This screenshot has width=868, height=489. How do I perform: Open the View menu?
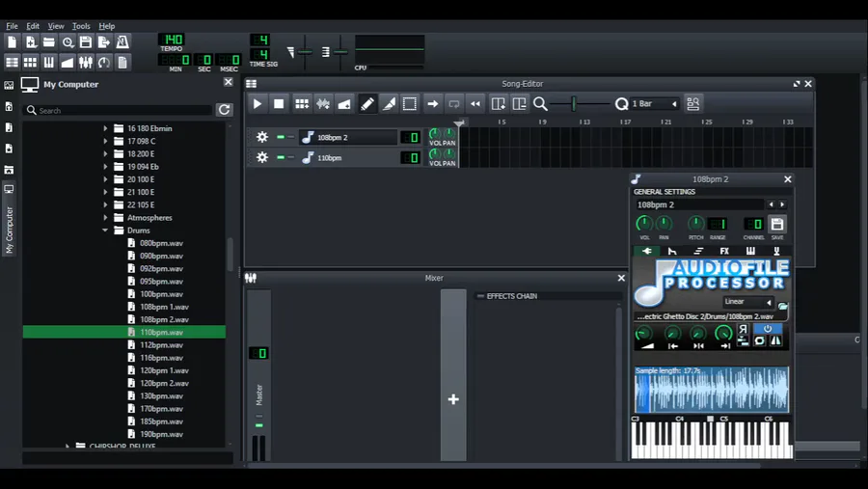point(56,26)
